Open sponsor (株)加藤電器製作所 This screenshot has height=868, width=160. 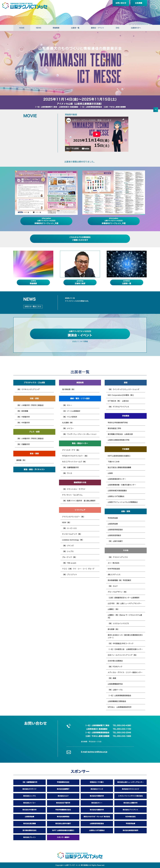pyautogui.click(x=30, y=782)
